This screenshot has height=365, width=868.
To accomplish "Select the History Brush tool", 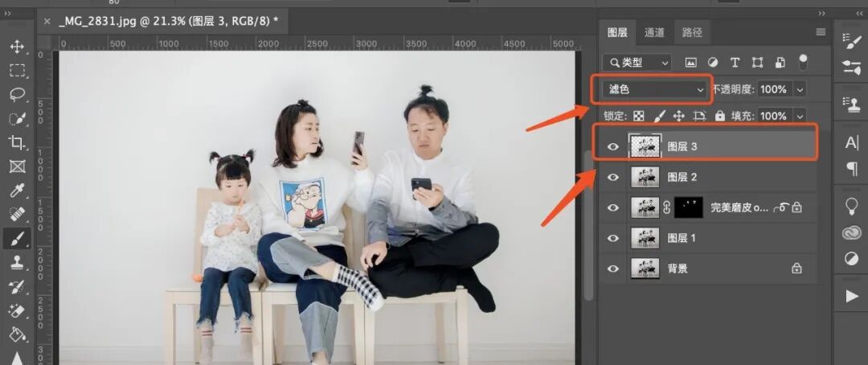I will tap(17, 286).
